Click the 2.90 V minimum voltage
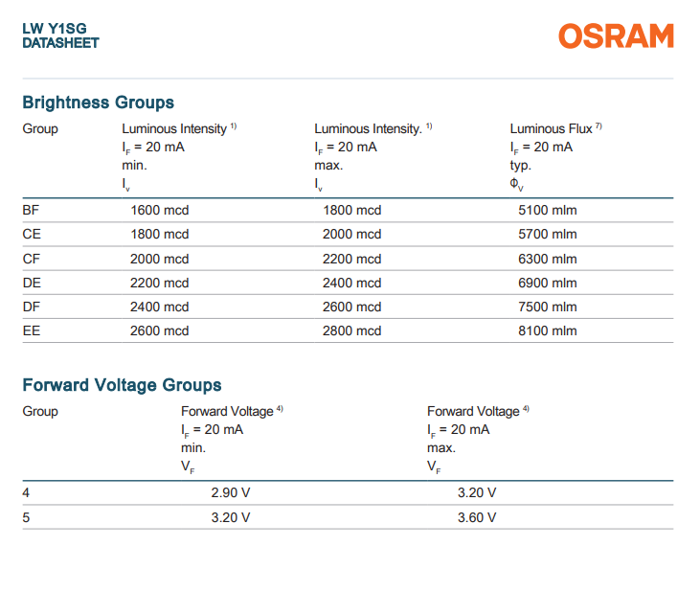The width and height of the screenshot is (700, 592). click(231, 493)
